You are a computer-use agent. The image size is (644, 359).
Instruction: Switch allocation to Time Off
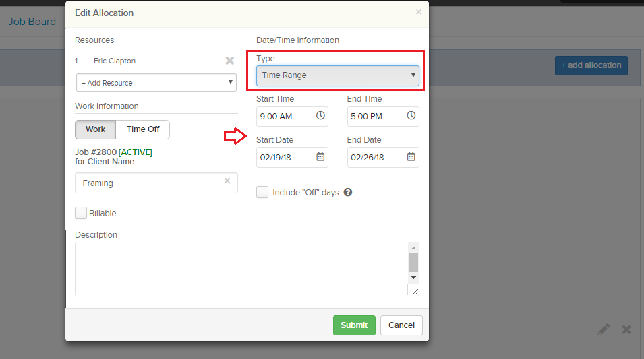coord(142,129)
